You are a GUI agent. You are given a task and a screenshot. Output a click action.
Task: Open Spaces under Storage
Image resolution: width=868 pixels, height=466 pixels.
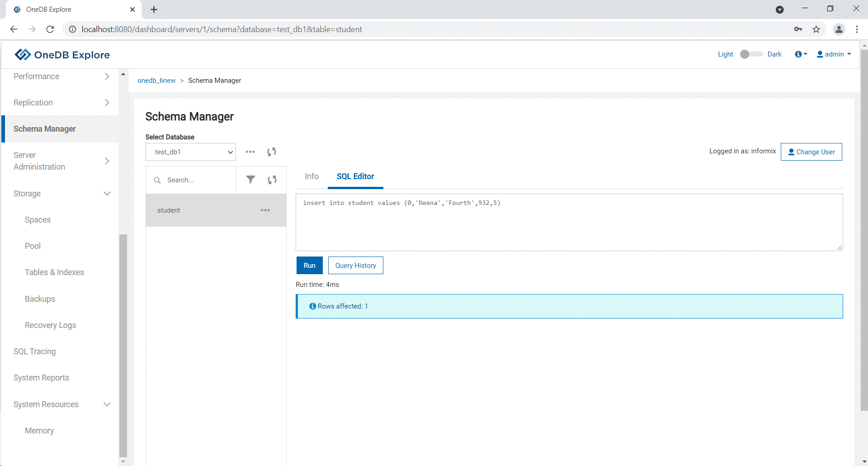(x=38, y=220)
